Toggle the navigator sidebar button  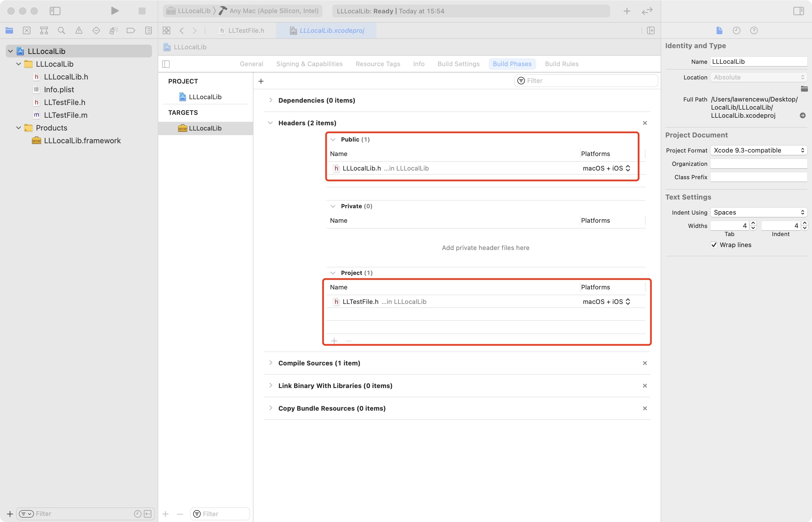[55, 11]
